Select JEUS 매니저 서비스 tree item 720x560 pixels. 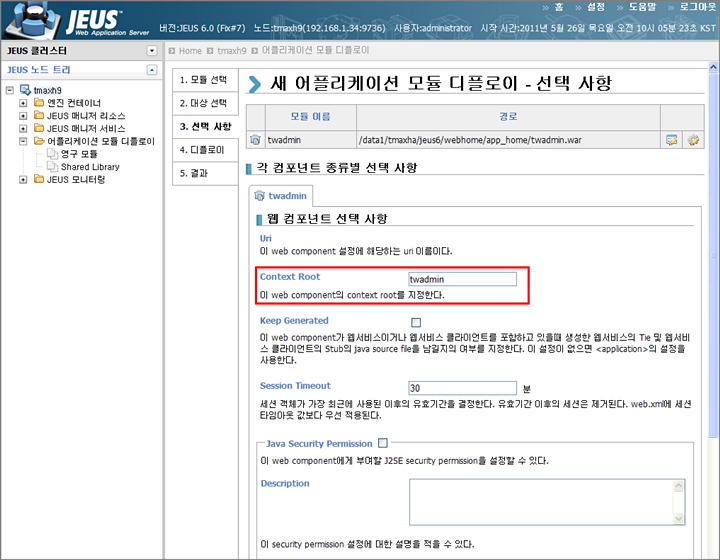coord(86,129)
